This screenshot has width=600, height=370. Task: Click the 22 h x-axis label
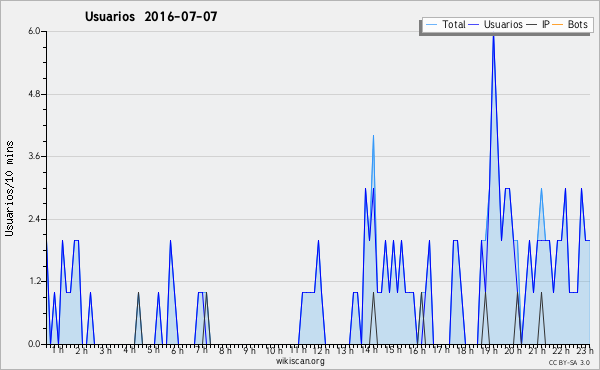[561, 350]
